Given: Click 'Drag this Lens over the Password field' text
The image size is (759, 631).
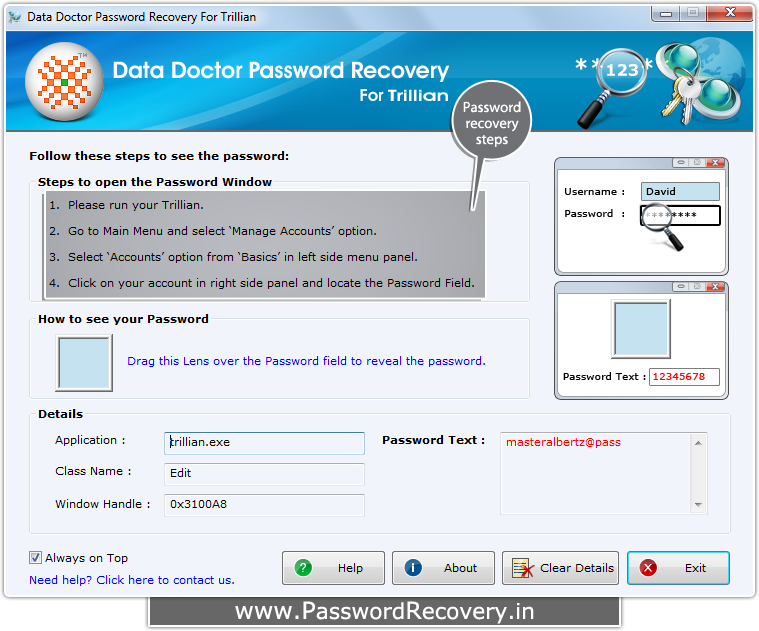Looking at the screenshot, I should (306, 361).
